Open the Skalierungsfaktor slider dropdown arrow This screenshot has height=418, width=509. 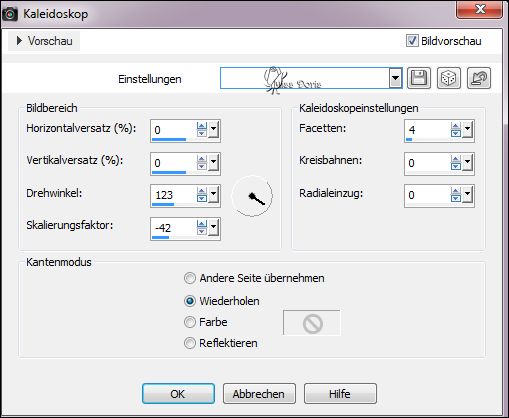pyautogui.click(x=214, y=227)
